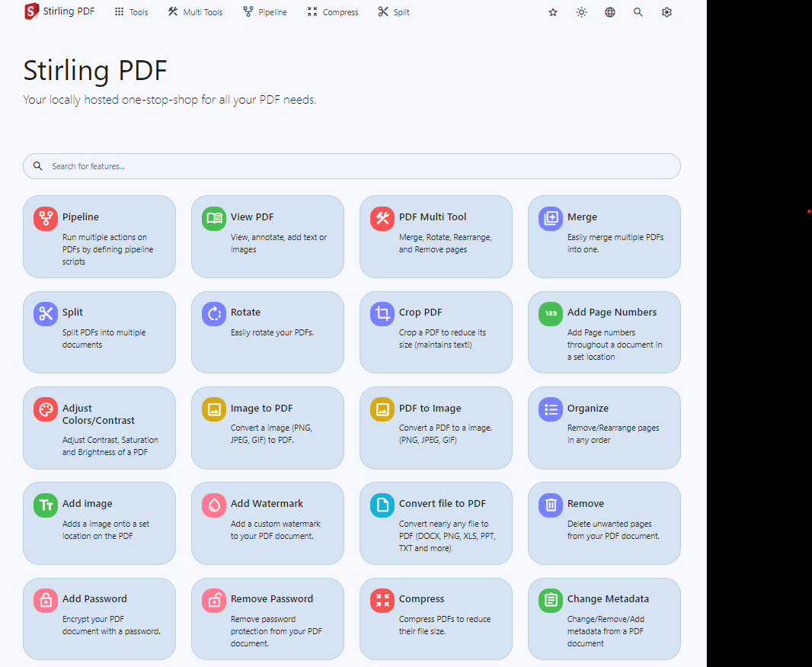Expand the Multi Tools navbar menu

[x=195, y=12]
